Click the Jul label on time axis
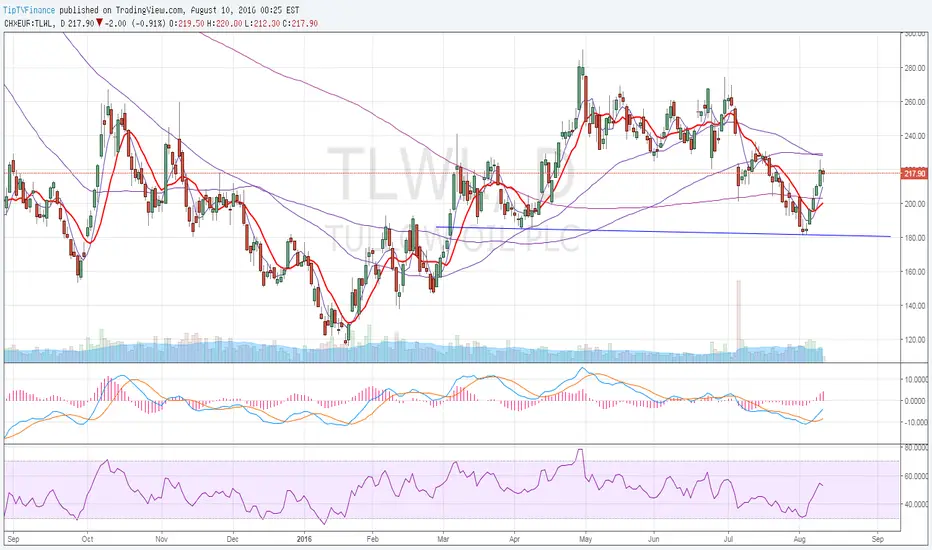932x550 pixels. click(728, 539)
